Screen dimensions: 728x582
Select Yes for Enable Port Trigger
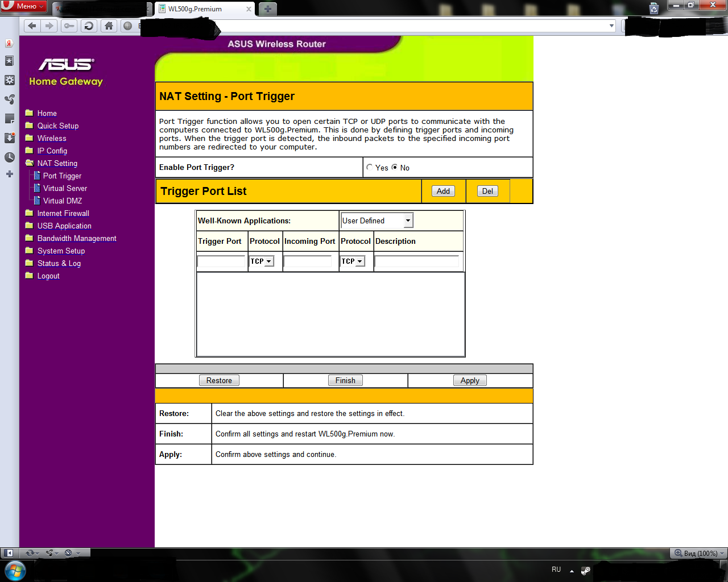370,167
